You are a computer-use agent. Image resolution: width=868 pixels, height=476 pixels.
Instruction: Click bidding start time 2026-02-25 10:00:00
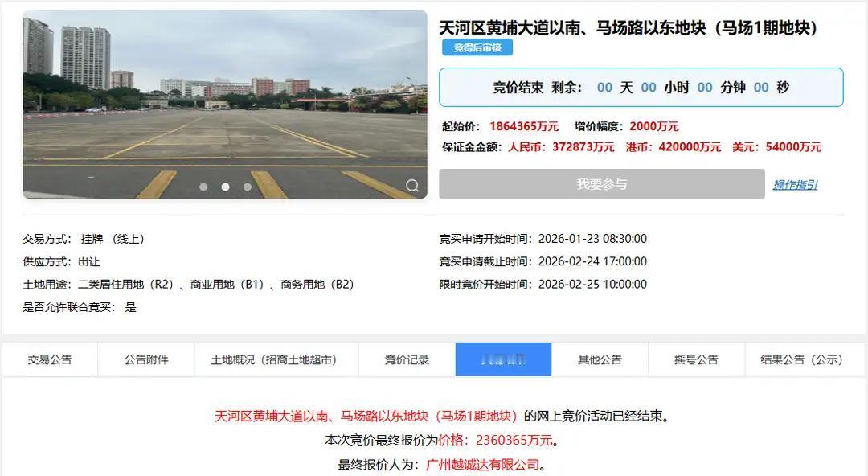coord(592,285)
